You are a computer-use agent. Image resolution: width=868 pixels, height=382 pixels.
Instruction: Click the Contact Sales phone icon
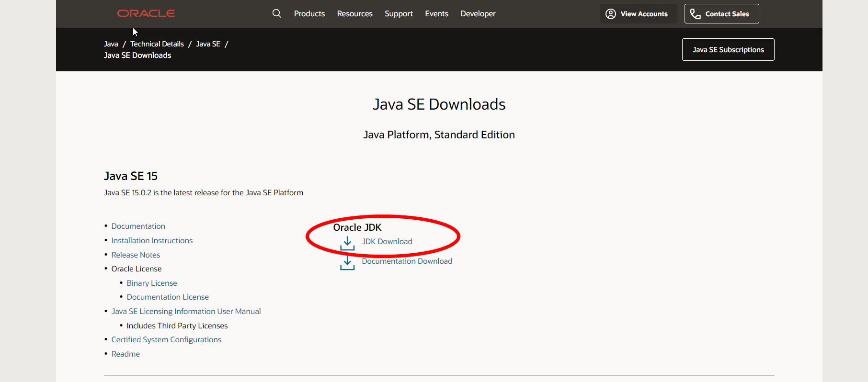point(696,14)
